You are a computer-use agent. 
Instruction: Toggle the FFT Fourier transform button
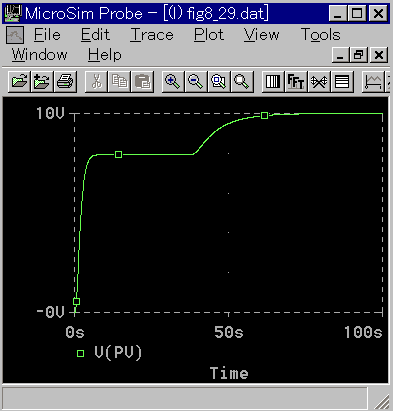[x=296, y=81]
